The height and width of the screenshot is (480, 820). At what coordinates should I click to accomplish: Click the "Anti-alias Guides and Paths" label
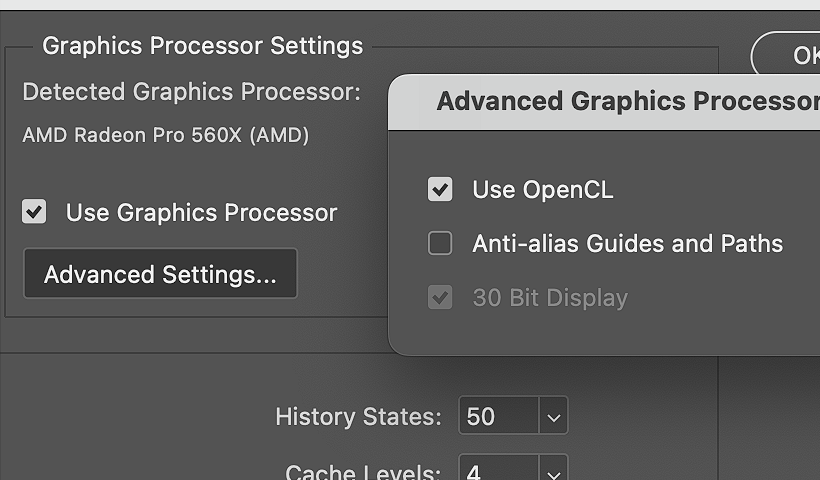tap(627, 243)
